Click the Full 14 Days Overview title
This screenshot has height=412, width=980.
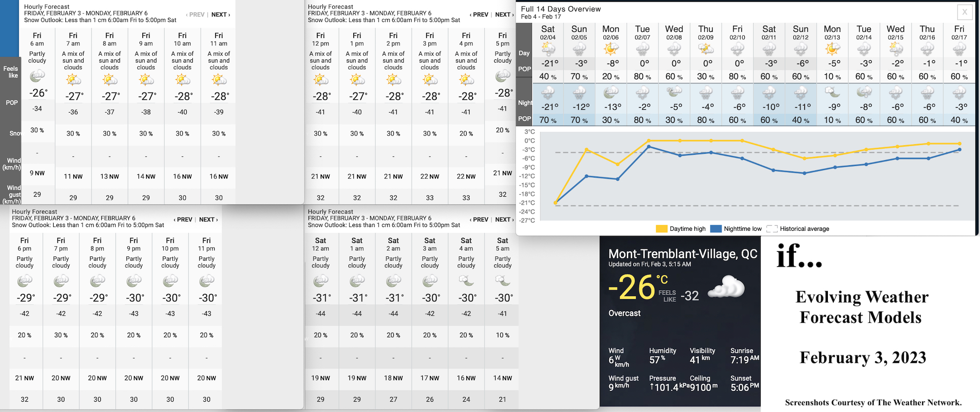pos(561,9)
